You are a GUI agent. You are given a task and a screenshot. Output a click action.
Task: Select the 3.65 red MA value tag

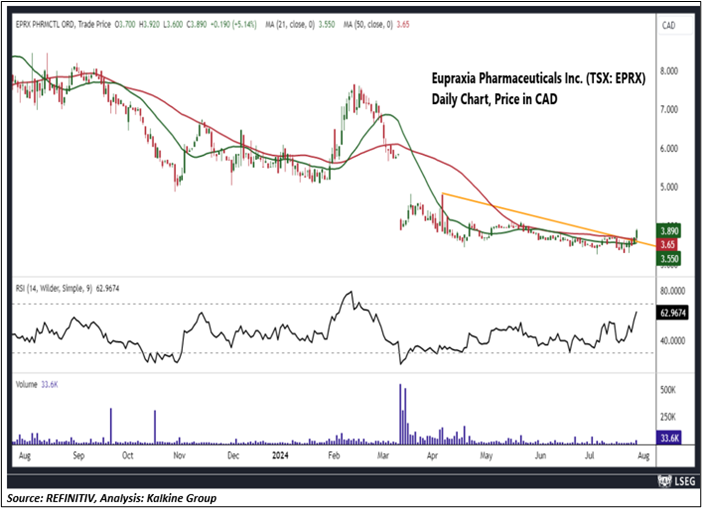667,244
